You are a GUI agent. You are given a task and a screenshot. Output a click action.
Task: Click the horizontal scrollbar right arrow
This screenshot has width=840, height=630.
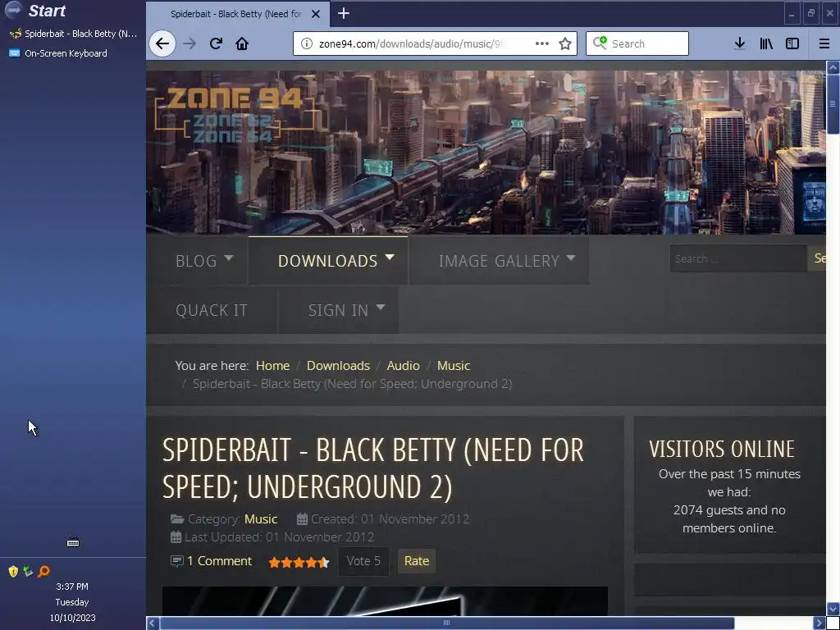(819, 623)
